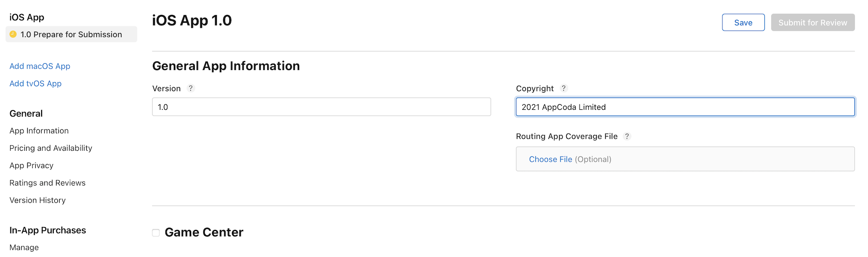Click the help icon beside Copyright
The image size is (868, 257).
(564, 89)
